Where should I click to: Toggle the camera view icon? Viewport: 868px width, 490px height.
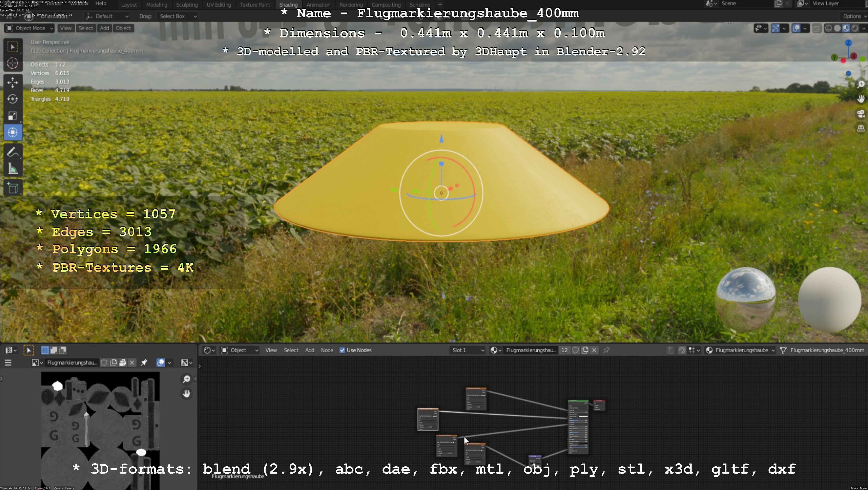(x=861, y=114)
